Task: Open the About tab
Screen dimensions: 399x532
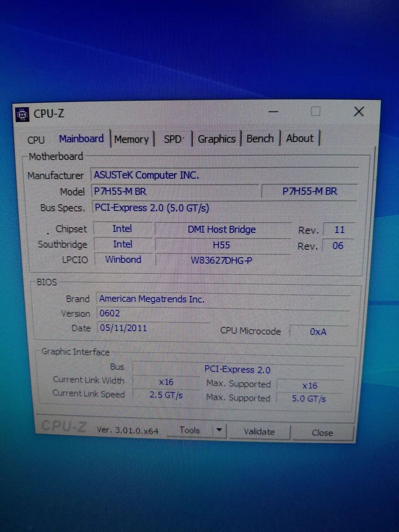Action: pyautogui.click(x=300, y=138)
